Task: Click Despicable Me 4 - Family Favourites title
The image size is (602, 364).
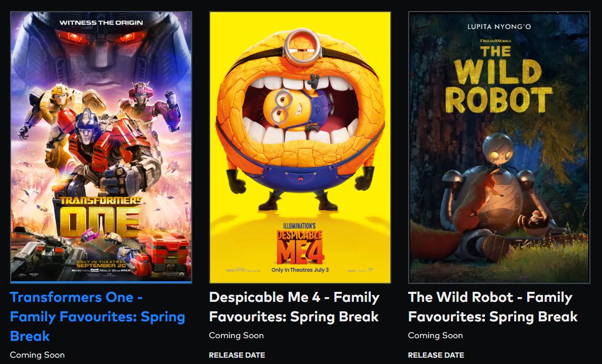Action: point(294,307)
